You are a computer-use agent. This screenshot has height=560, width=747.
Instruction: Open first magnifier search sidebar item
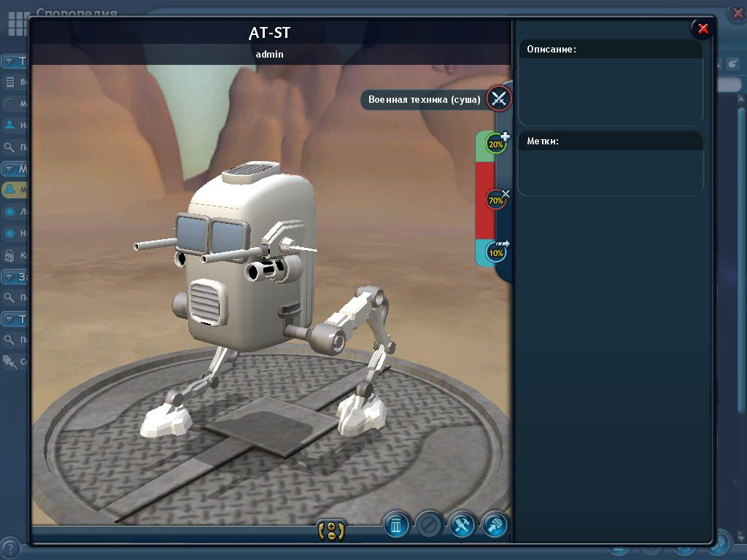(x=9, y=147)
